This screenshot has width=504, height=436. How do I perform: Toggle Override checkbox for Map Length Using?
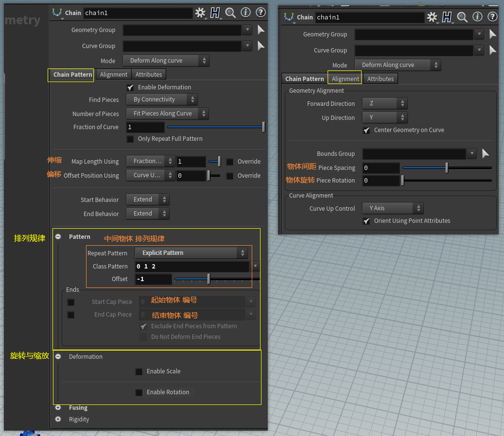click(230, 162)
